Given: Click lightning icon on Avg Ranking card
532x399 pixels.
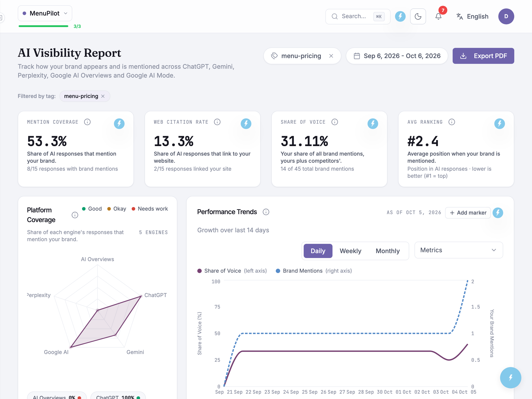Looking at the screenshot, I should click(500, 124).
